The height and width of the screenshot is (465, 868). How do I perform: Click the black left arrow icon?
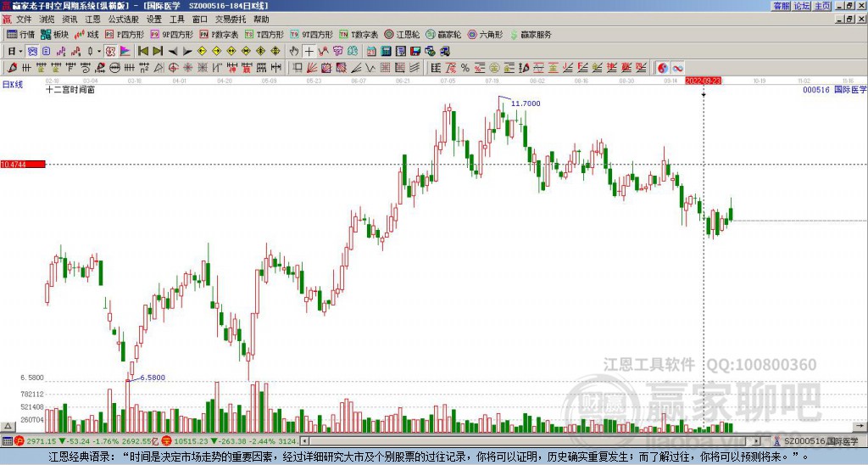tap(173, 52)
